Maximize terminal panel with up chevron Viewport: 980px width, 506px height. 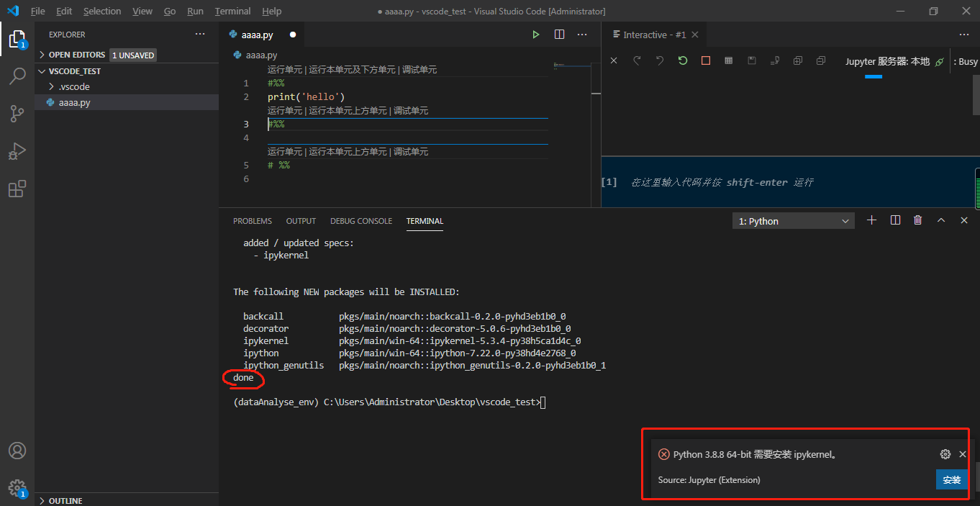pos(941,220)
